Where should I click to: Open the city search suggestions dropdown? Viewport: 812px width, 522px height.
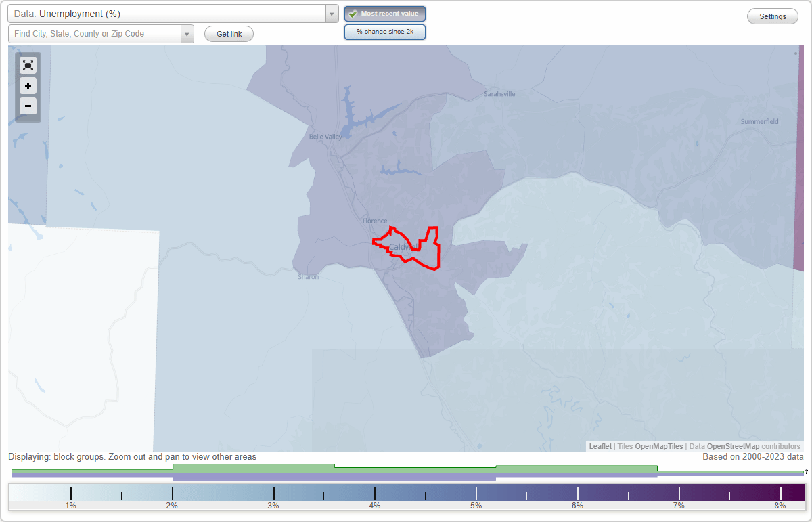pyautogui.click(x=187, y=33)
